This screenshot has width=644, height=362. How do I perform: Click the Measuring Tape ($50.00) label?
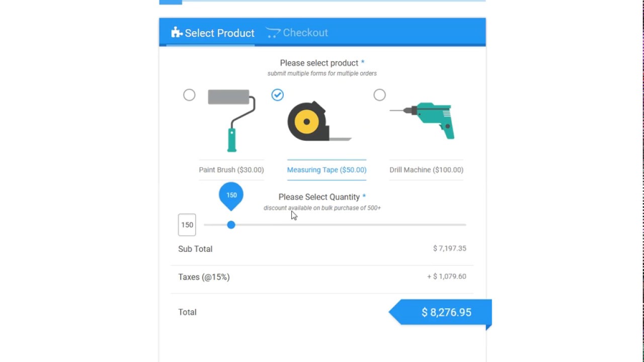(327, 170)
